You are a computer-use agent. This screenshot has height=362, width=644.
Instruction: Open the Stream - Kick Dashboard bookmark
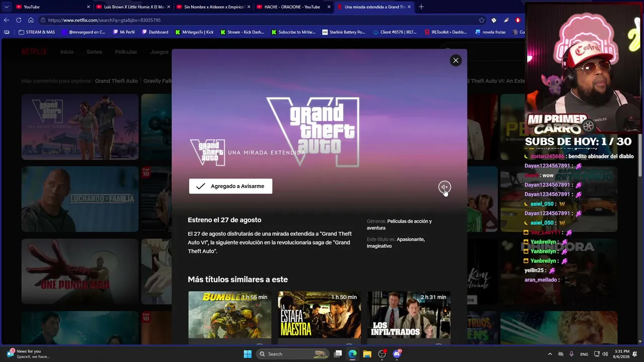[242, 32]
